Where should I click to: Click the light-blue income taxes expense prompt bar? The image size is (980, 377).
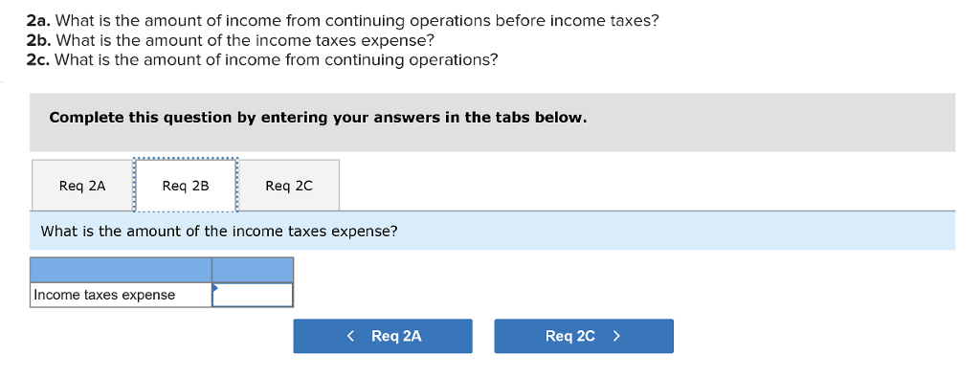coord(493,232)
